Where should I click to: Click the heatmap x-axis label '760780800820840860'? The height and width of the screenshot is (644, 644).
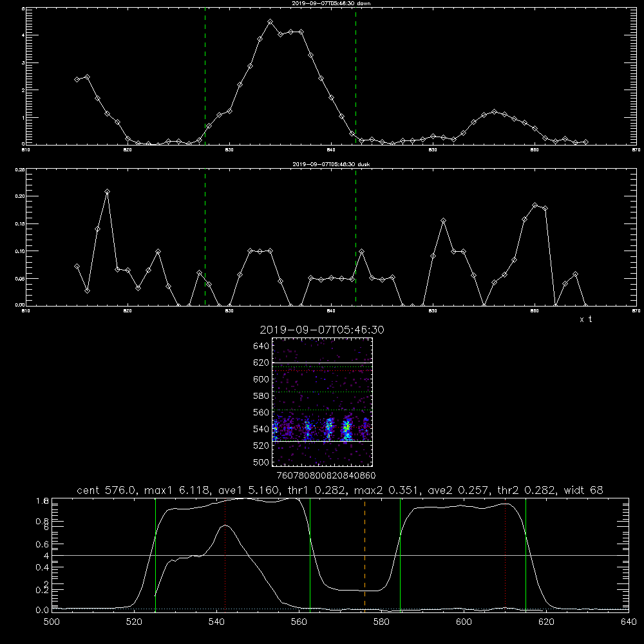(326, 475)
